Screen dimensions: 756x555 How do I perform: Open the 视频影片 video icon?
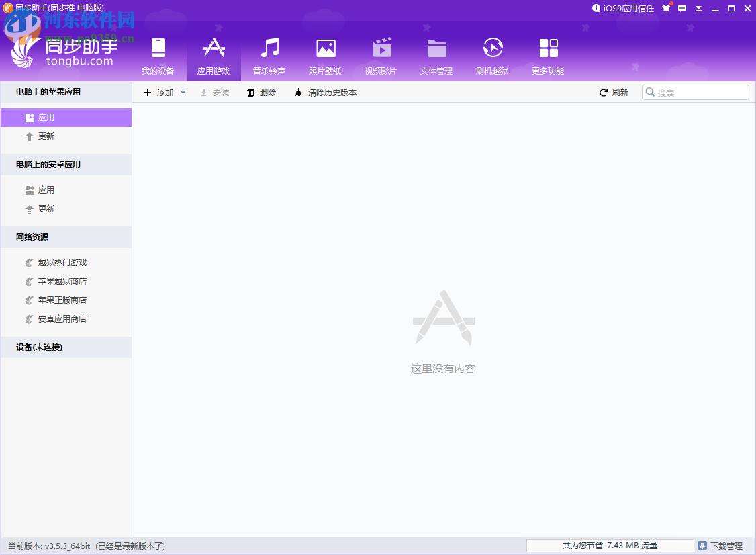381,48
